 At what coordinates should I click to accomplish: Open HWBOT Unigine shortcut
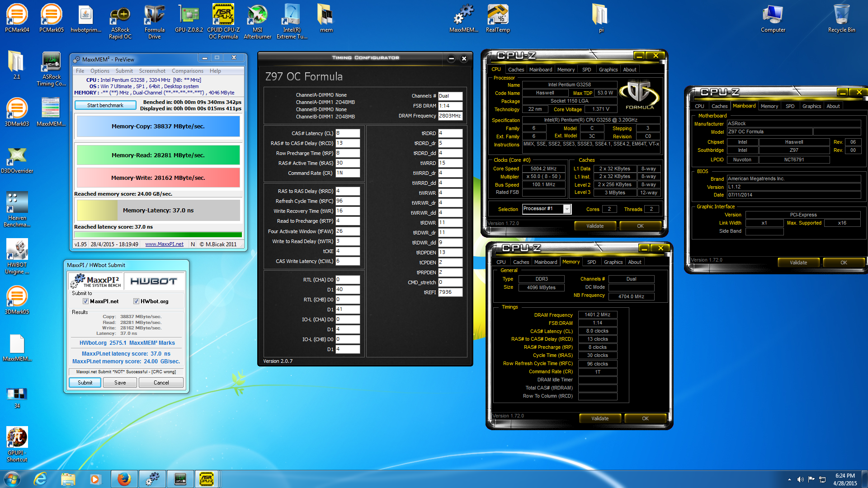[17, 256]
